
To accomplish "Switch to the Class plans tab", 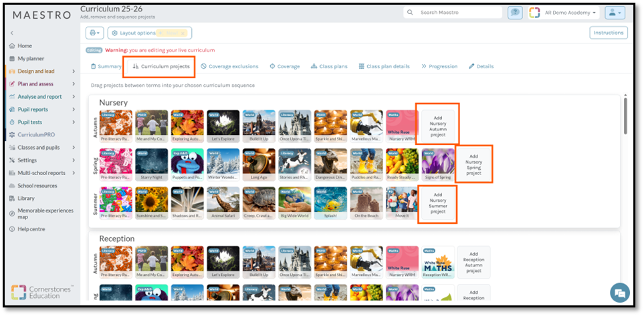I will point(329,66).
